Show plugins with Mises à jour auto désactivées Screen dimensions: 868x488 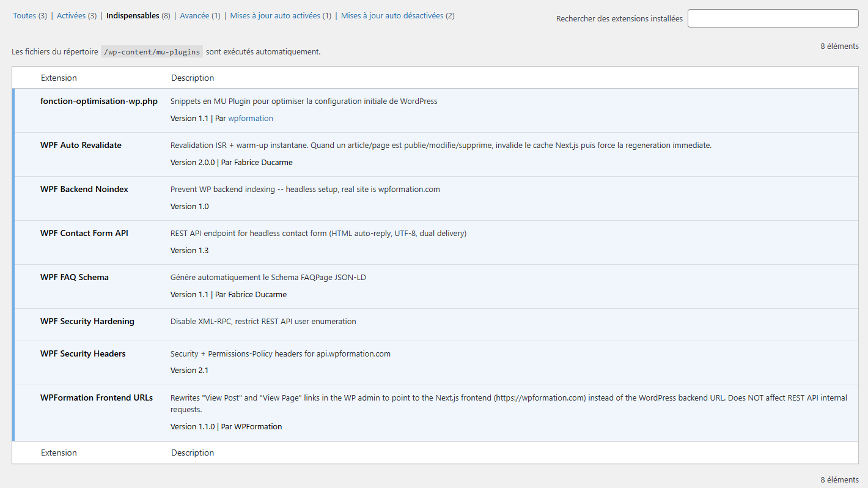(x=392, y=16)
